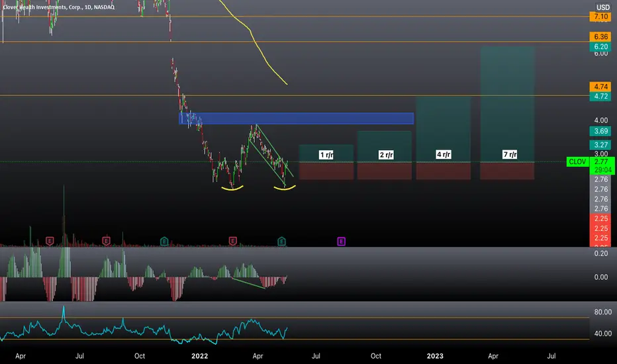
Task: Click the purple upcoming earnings E marker
Action: pyautogui.click(x=341, y=241)
